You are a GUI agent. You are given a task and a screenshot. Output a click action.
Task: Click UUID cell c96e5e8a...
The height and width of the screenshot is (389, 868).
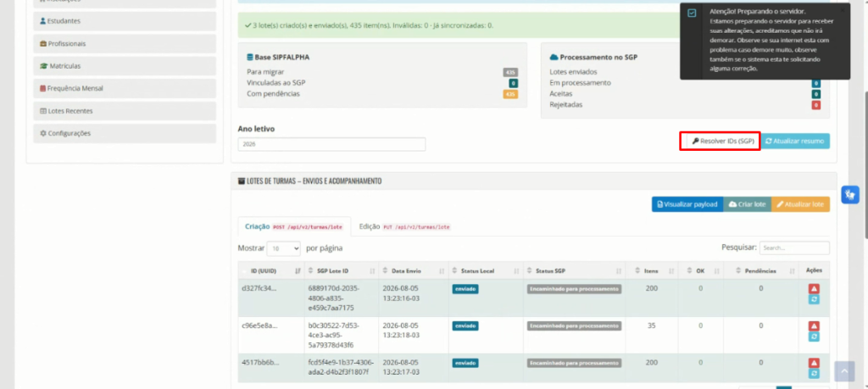tap(259, 325)
